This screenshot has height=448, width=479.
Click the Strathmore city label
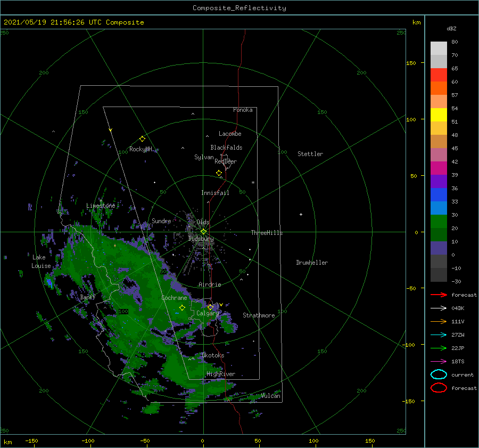[259, 315]
